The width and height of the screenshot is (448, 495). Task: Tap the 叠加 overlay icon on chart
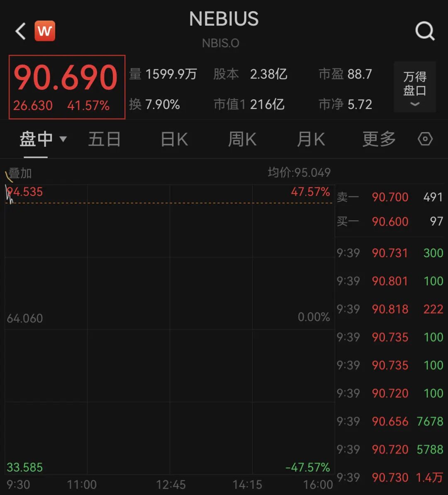click(19, 173)
